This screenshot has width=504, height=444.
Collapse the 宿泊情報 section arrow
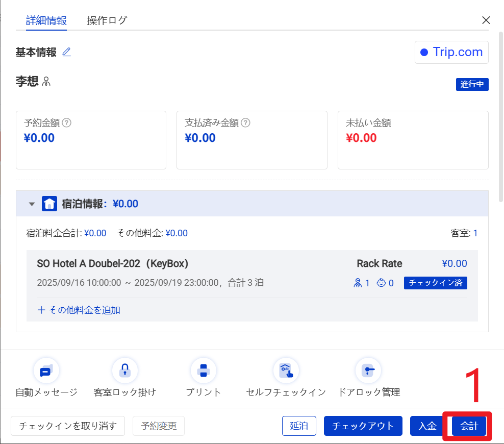point(32,204)
